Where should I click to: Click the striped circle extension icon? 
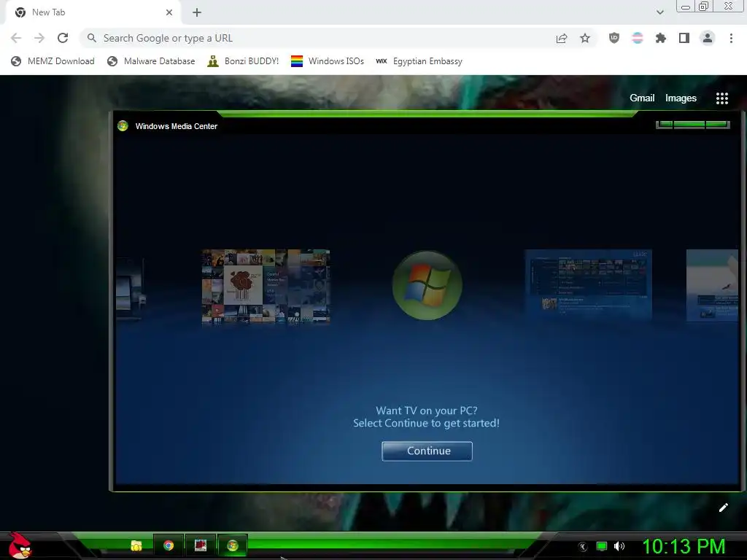[638, 38]
